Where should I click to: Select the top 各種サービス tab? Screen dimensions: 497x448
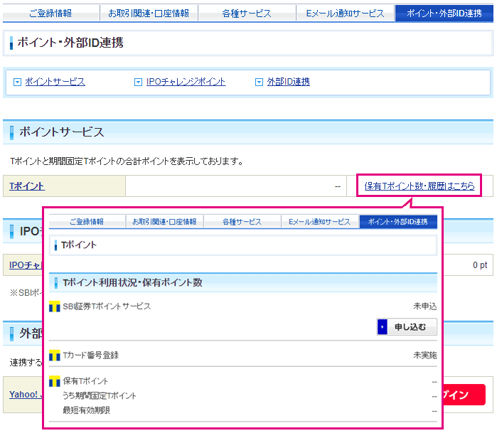click(246, 14)
